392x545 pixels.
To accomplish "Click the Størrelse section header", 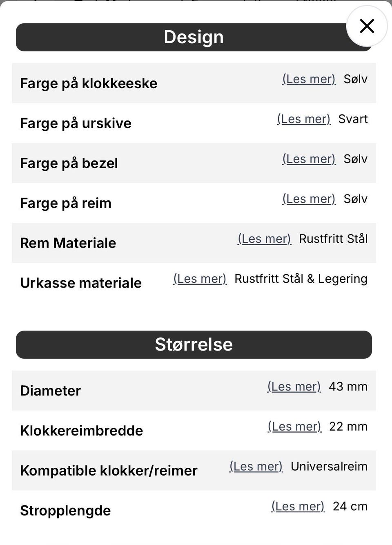I will (x=194, y=344).
